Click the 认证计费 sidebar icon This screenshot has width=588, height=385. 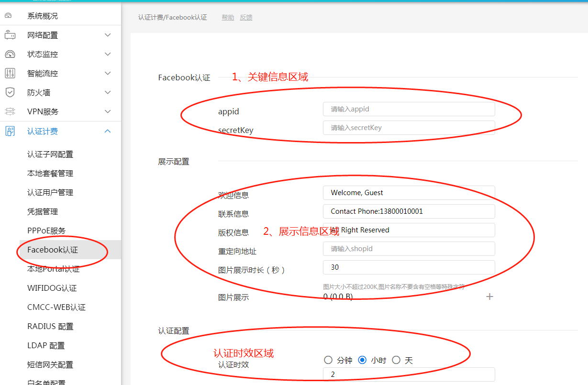pos(10,131)
